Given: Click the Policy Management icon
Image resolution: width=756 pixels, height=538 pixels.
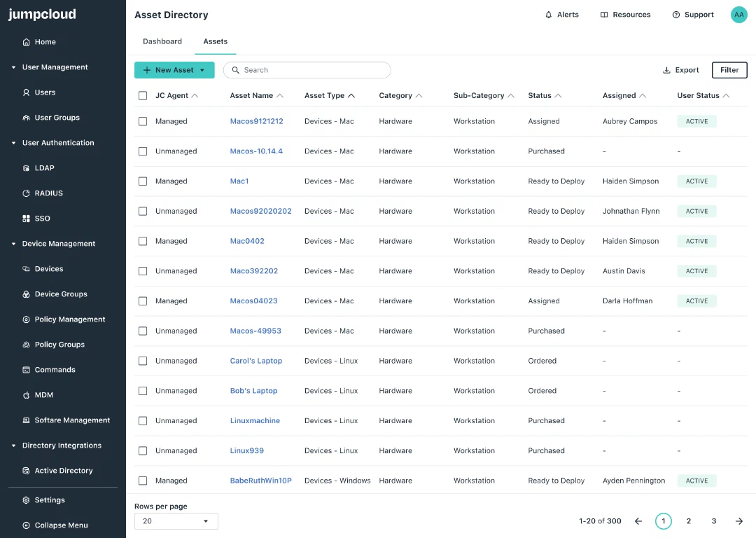Looking at the screenshot, I should click(x=26, y=319).
